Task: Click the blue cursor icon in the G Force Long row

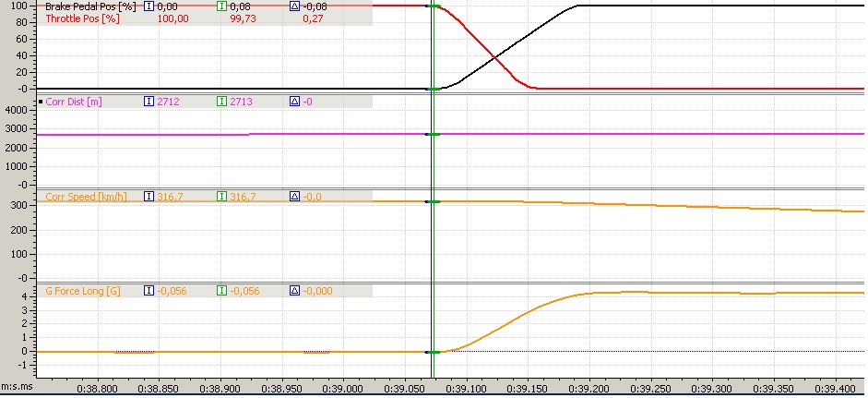Action: (x=149, y=290)
